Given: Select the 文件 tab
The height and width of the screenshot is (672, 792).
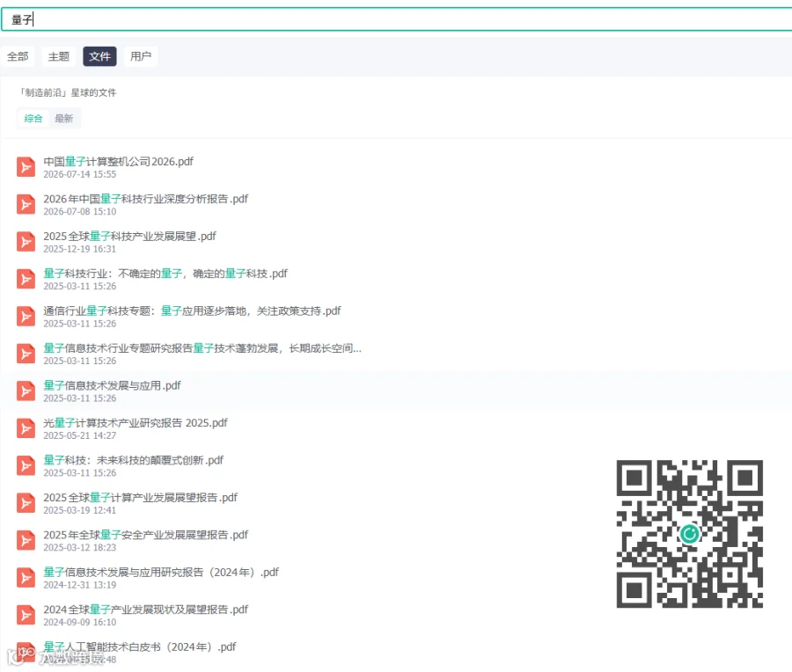Looking at the screenshot, I should click(99, 56).
